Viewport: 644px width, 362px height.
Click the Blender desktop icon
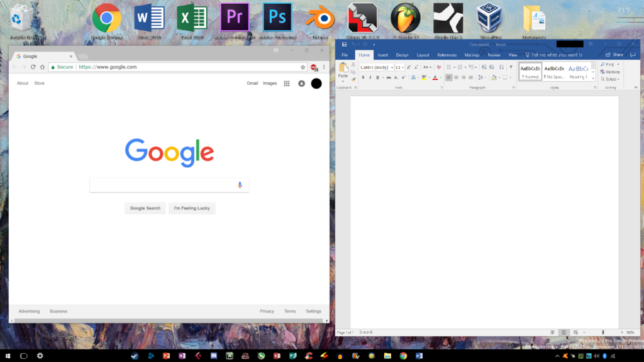tap(320, 18)
